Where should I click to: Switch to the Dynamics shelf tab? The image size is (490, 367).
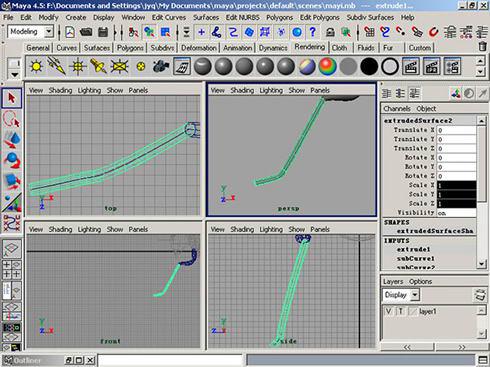pyautogui.click(x=273, y=48)
